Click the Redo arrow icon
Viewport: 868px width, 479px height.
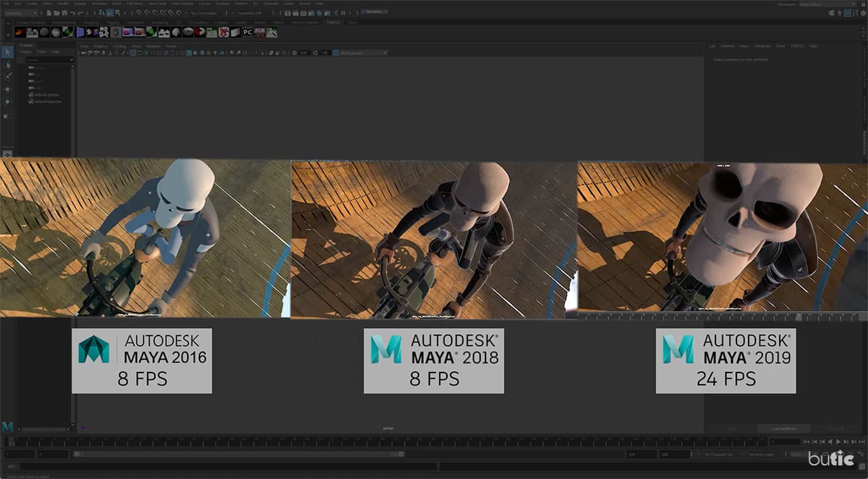point(80,14)
